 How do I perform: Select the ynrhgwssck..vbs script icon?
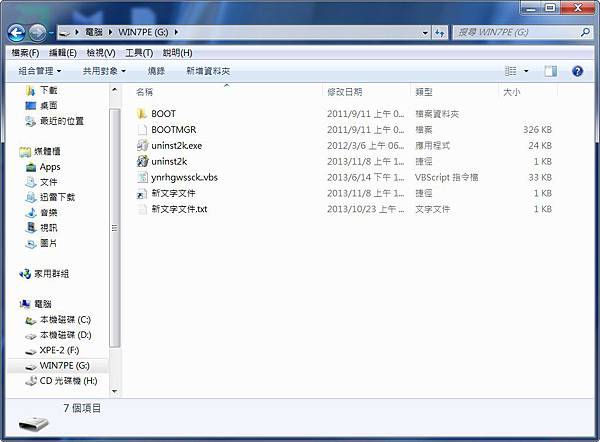142,177
